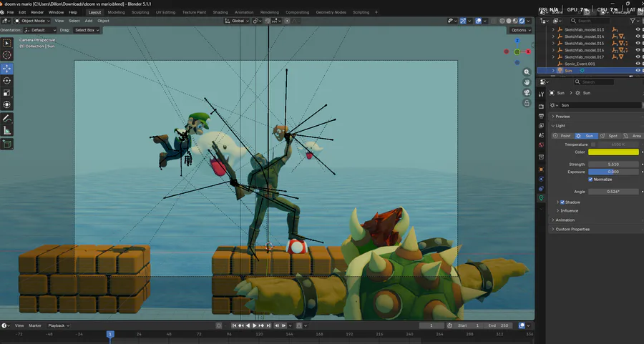Toggle snapping magnet in viewport header
The image size is (644, 344).
coord(268,21)
